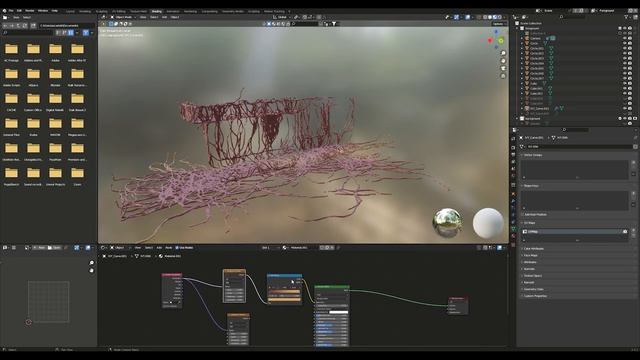
Task: Open the Material properties tab
Action: point(513,237)
